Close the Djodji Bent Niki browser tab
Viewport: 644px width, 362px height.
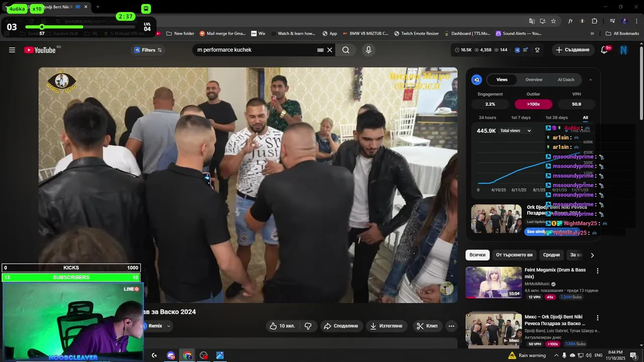86,7
